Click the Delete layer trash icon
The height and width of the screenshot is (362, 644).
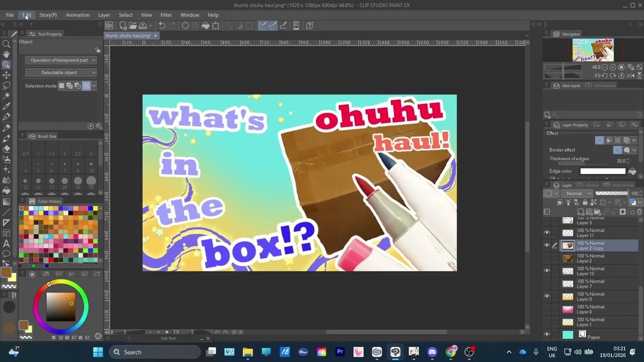[640, 212]
